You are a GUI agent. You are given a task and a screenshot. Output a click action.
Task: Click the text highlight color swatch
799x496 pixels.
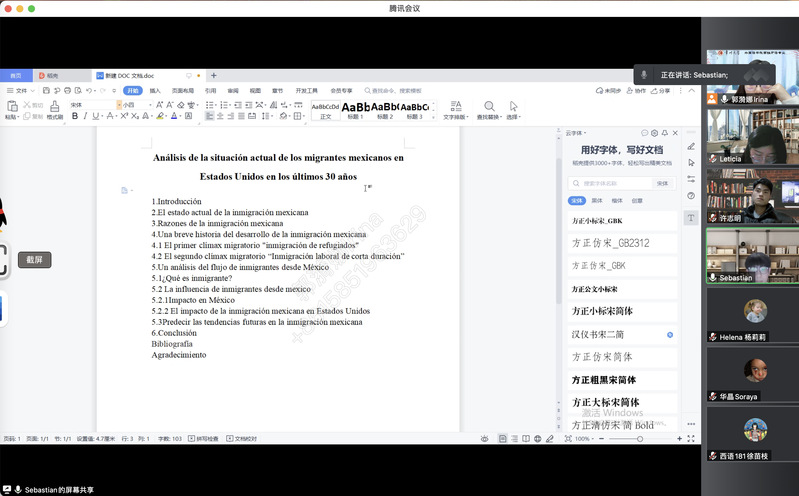(x=160, y=116)
